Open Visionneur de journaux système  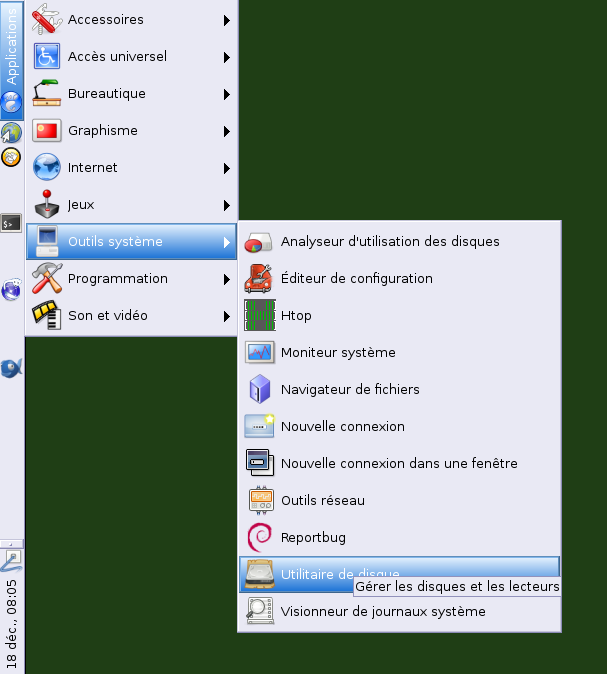[x=383, y=611]
